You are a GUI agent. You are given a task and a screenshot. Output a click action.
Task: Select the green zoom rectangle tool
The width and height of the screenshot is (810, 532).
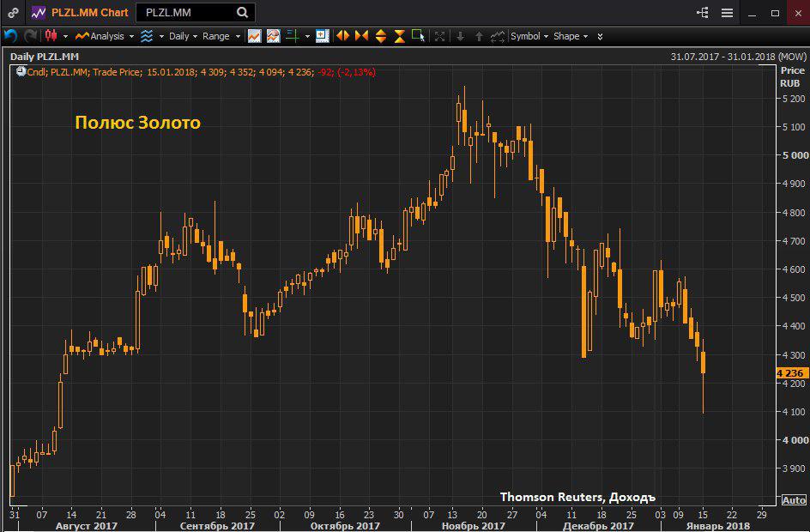(419, 36)
